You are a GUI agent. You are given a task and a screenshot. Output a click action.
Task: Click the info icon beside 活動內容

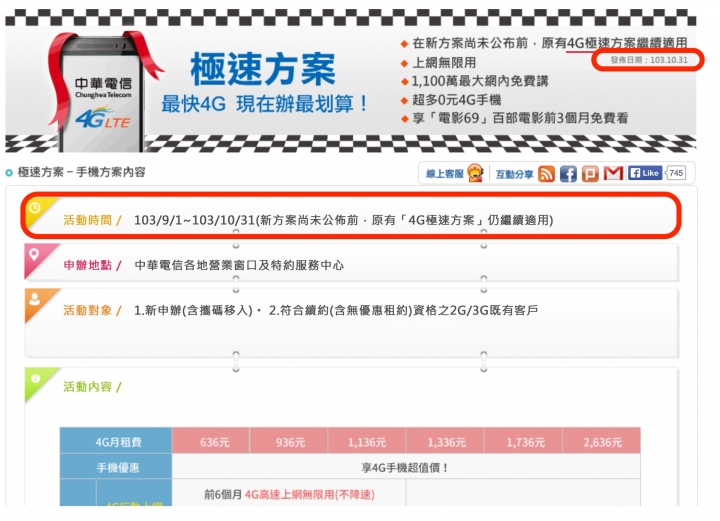pos(36,379)
